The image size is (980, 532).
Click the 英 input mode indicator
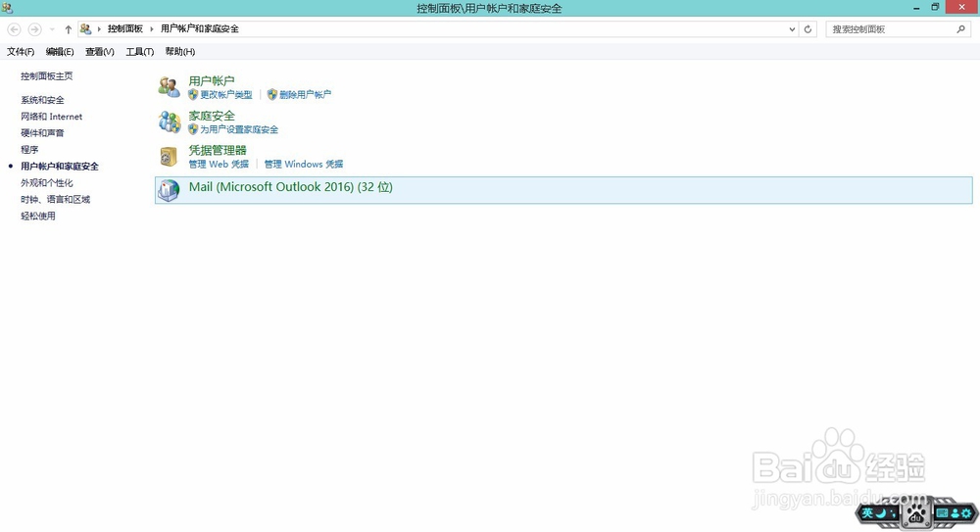click(x=867, y=513)
